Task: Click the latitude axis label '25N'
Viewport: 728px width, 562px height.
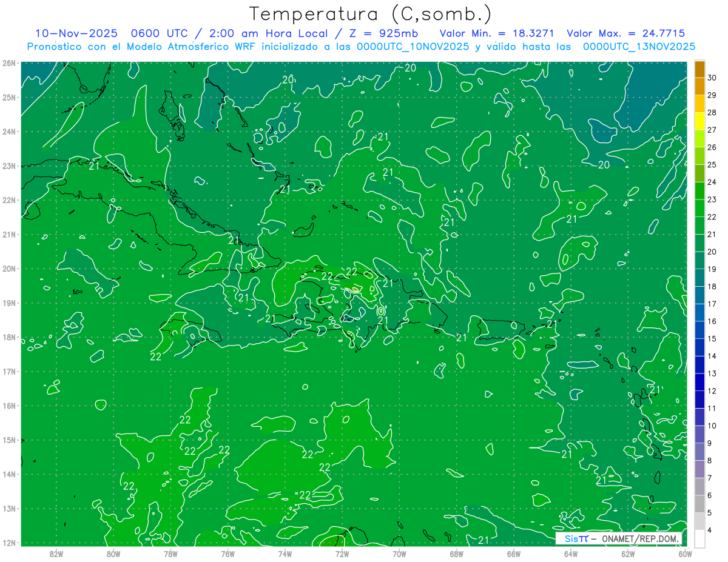Action: point(9,97)
